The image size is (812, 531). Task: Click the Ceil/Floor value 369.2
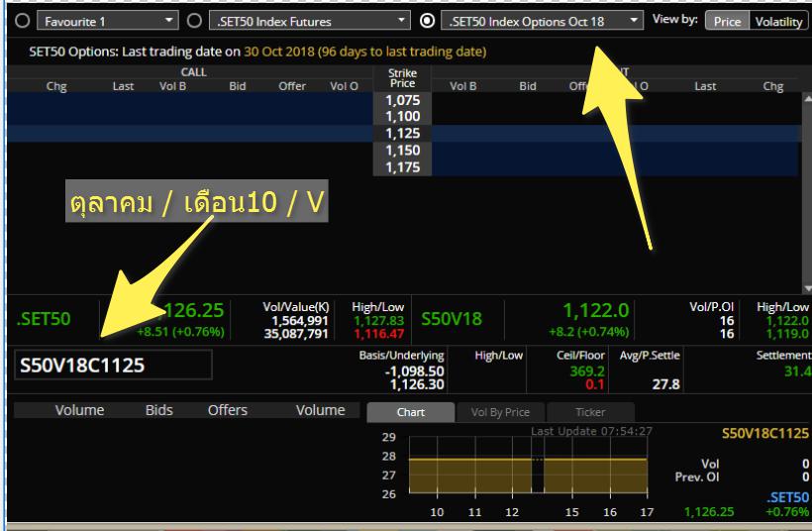pyautogui.click(x=587, y=371)
